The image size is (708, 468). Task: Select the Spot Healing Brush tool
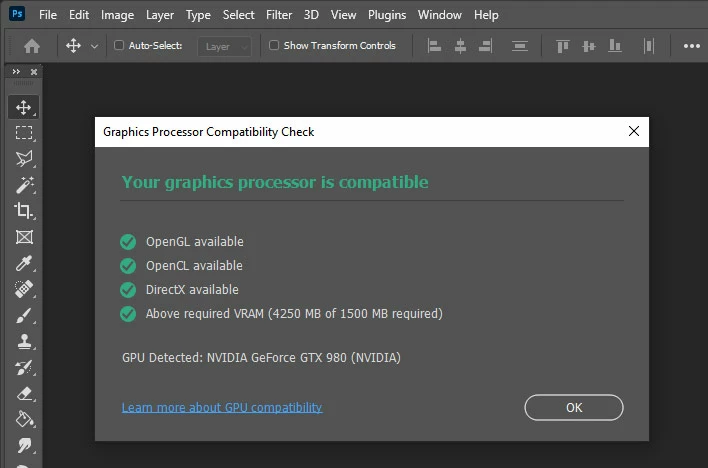tap(23, 289)
